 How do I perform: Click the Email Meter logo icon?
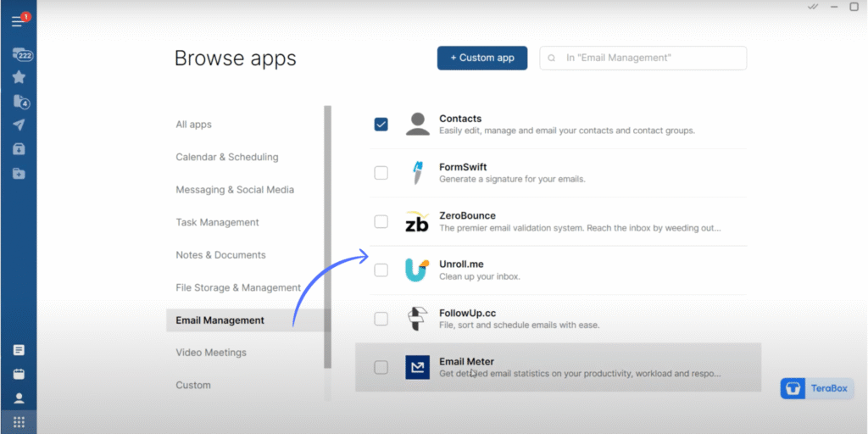(417, 367)
